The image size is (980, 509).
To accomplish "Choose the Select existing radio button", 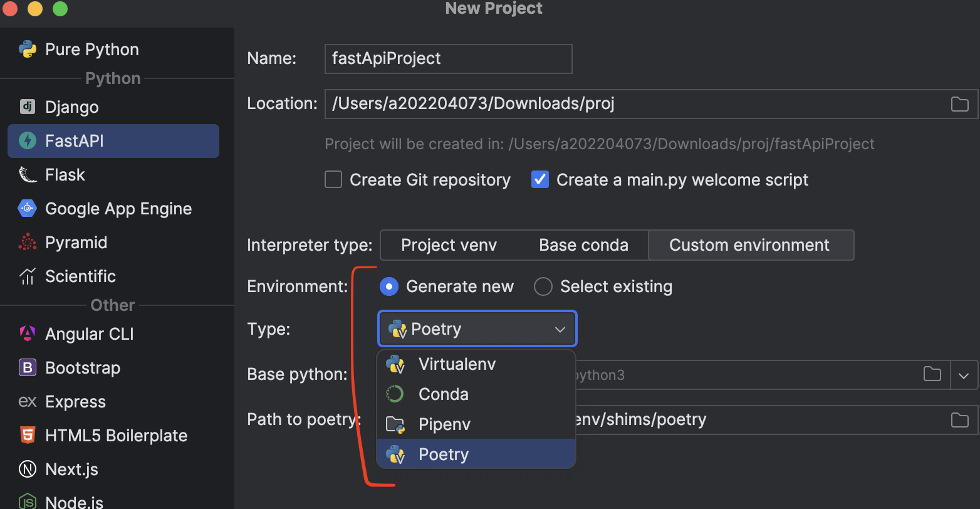I will pyautogui.click(x=543, y=286).
